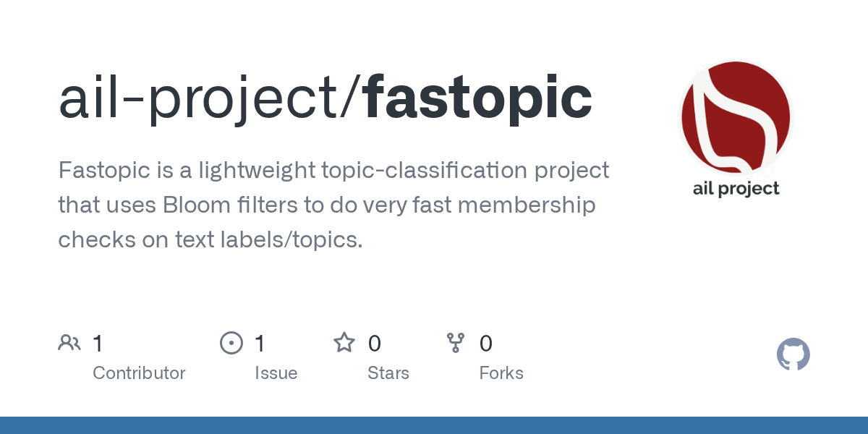
Task: Click the contributors people icon
Action: coord(69,343)
